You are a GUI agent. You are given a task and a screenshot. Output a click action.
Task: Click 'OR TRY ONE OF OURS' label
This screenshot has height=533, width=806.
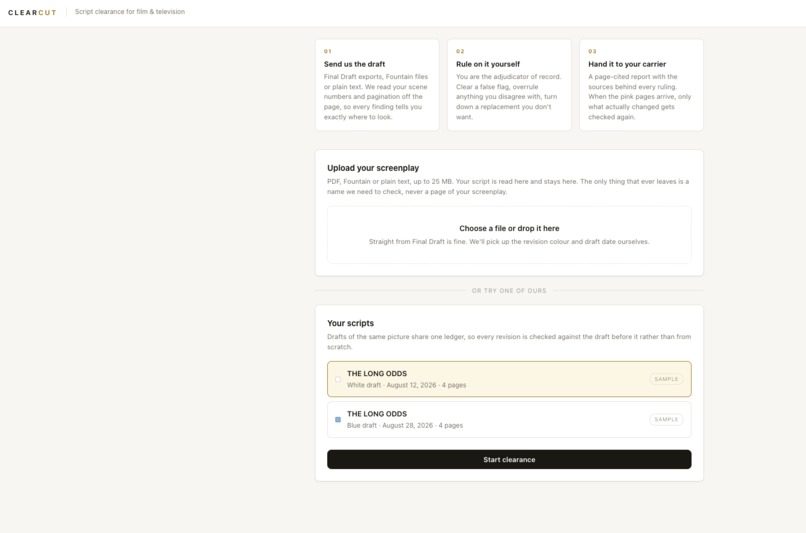509,291
